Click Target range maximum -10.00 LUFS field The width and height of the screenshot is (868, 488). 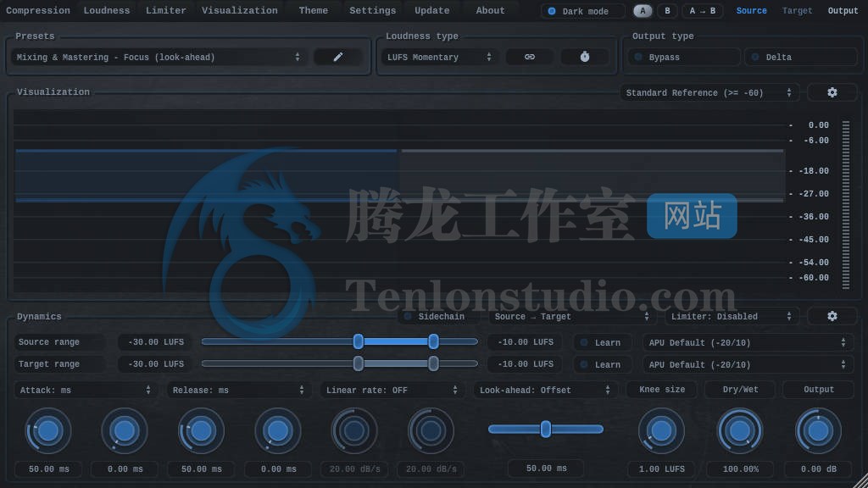click(525, 364)
